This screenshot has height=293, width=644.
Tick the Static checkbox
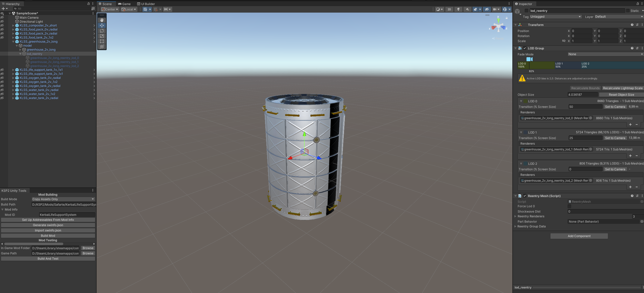pos(628,11)
